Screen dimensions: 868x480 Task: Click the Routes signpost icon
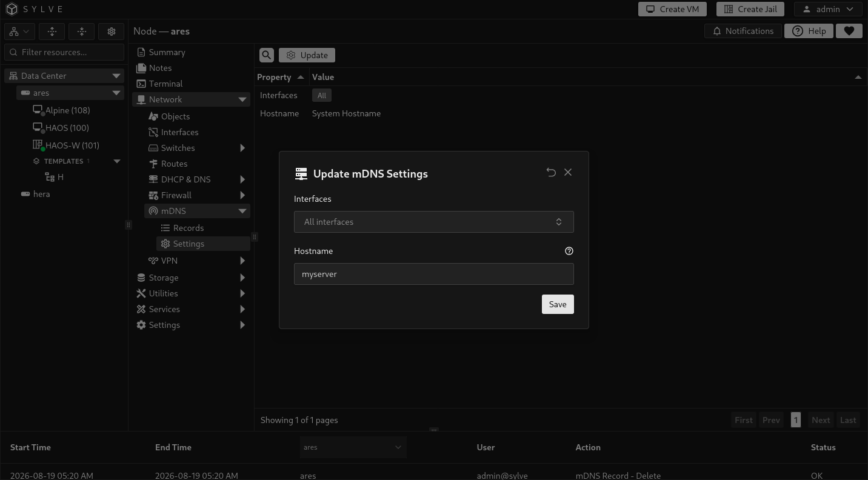click(153, 164)
